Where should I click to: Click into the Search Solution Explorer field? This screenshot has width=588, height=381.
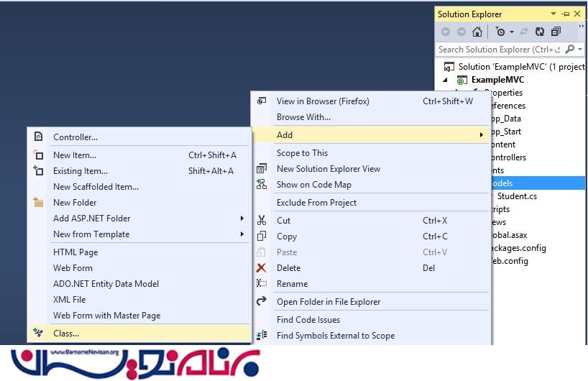click(x=499, y=50)
